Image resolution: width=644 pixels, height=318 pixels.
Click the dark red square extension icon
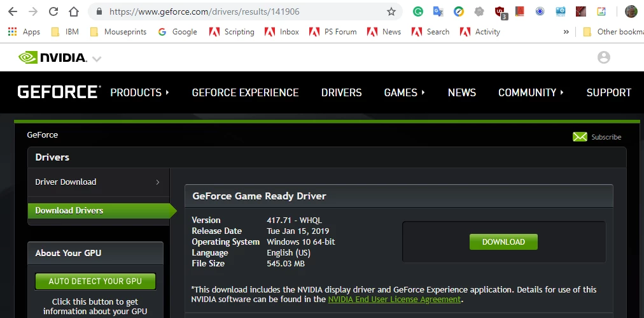pos(581,11)
